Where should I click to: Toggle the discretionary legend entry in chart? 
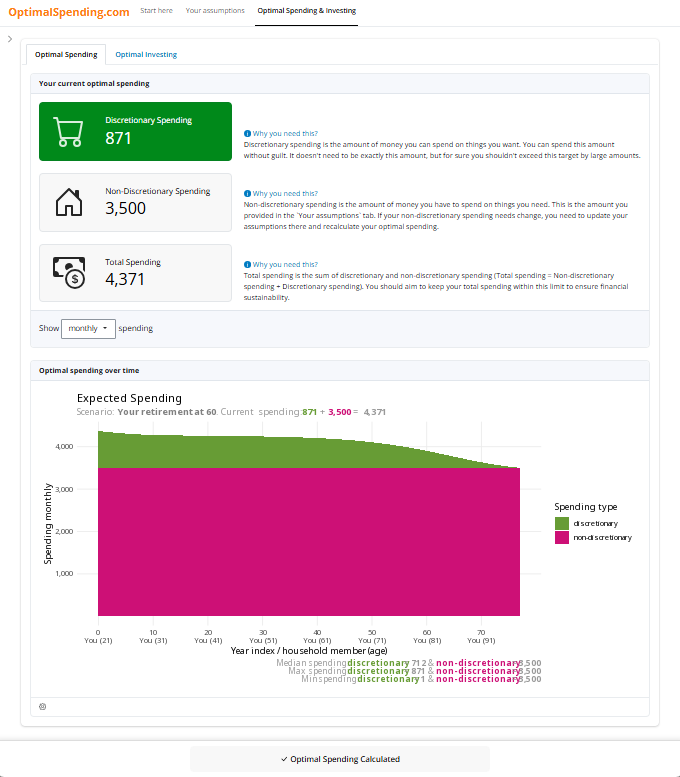(x=562, y=523)
